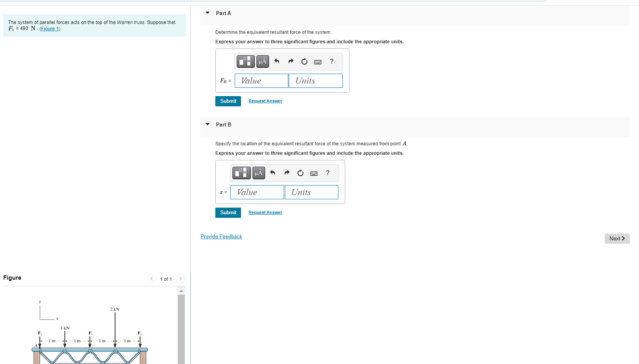Collapse the Part B section

click(x=207, y=124)
